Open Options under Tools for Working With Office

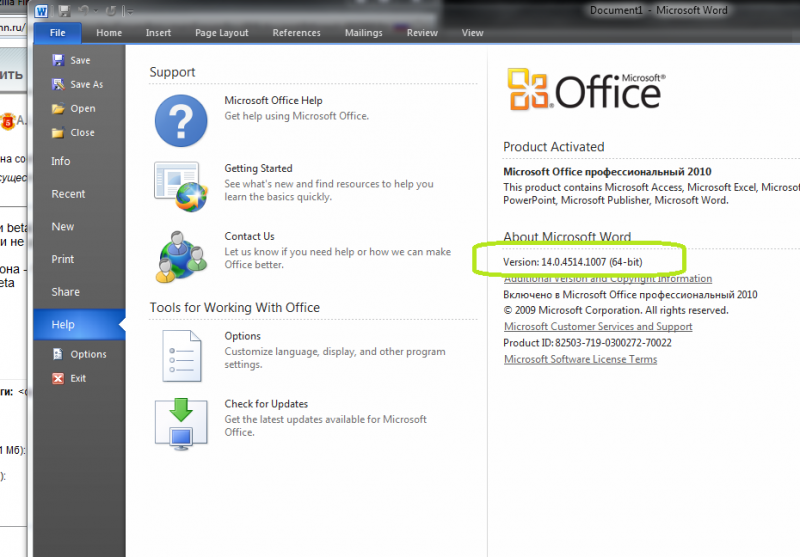(242, 336)
